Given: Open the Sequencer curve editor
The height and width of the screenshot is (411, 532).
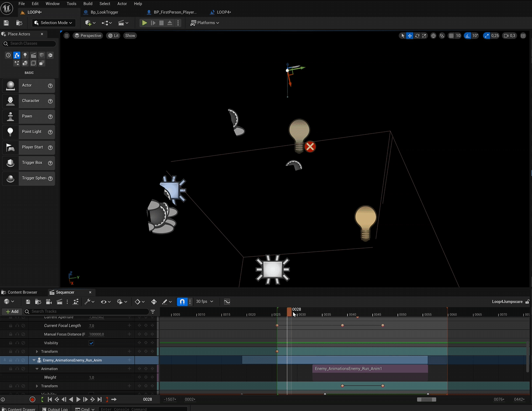Looking at the screenshot, I should (x=227, y=302).
